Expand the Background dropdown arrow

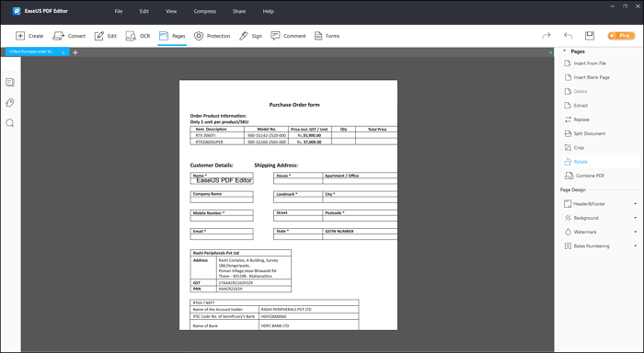pos(636,218)
